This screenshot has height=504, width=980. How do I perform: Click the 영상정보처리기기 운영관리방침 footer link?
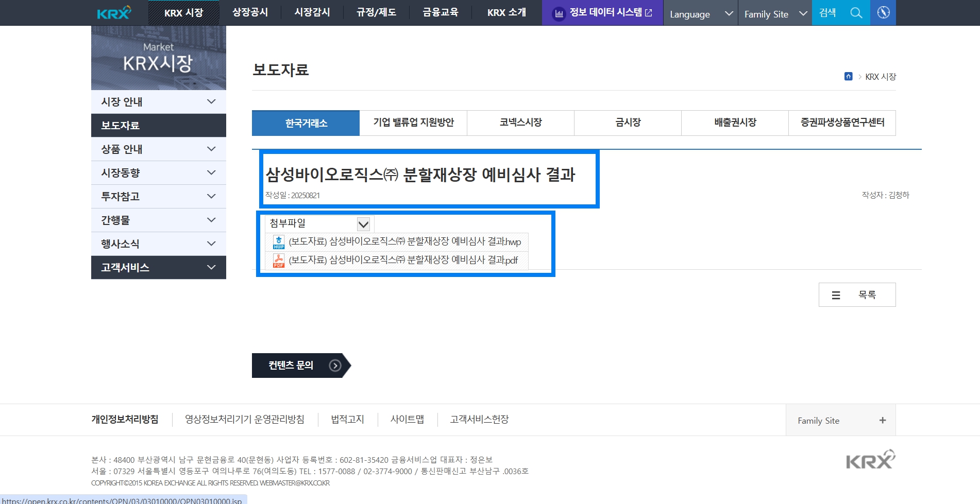pyautogui.click(x=245, y=420)
